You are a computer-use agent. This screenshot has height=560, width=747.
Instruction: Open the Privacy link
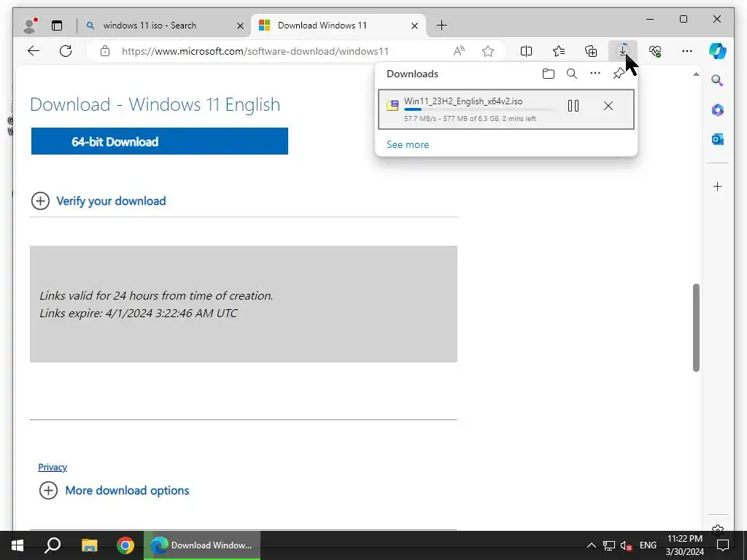point(53,467)
